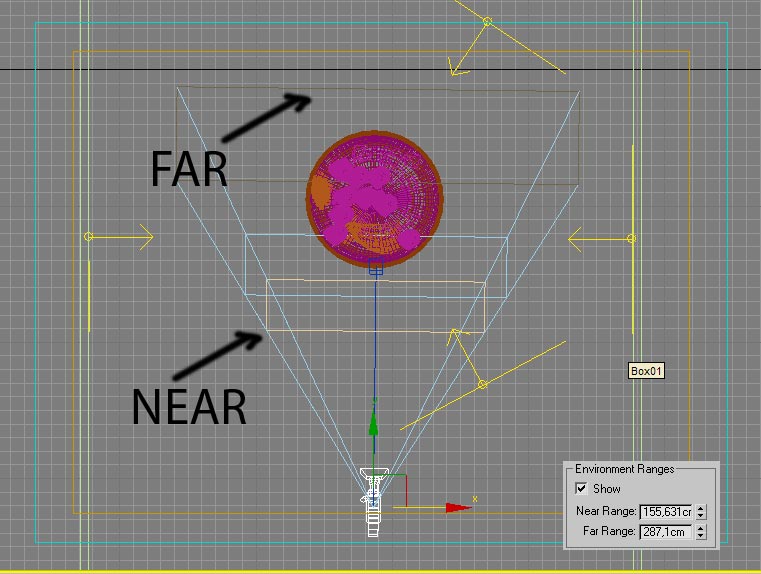Select the left yellow directional light
Screen dimensions: 761x574
[x=89, y=237]
